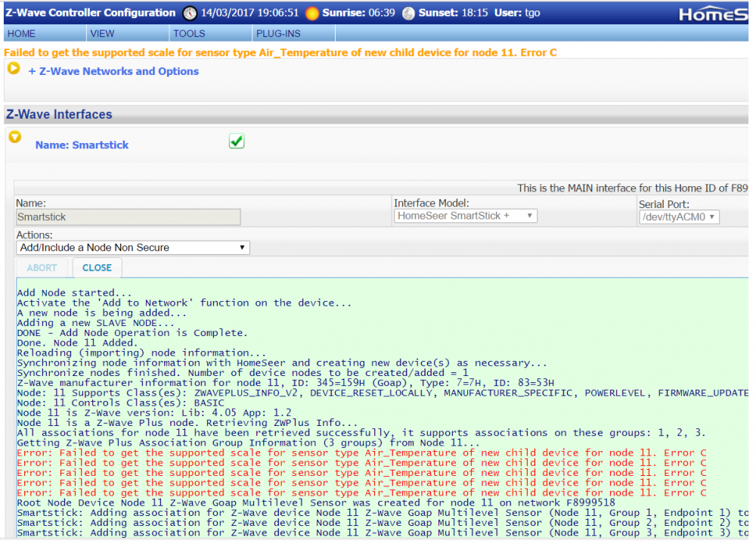Toggle the green Smartstick enabled checkbox
Image resolution: width=756 pixels, height=544 pixels.
[237, 141]
